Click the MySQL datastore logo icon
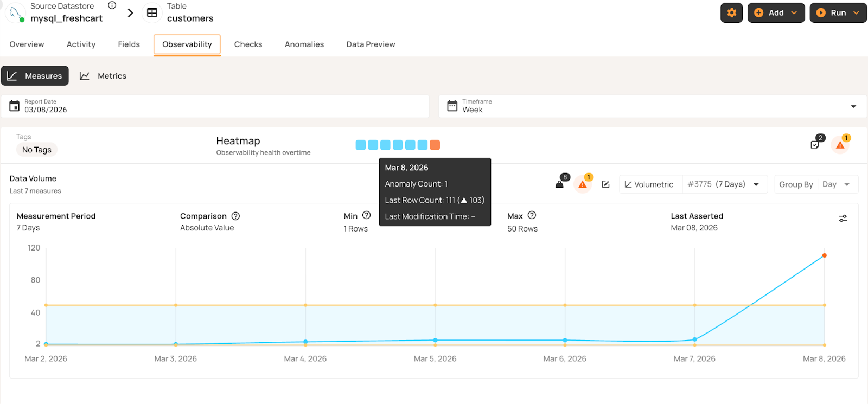The image size is (868, 404). pyautogui.click(x=15, y=12)
